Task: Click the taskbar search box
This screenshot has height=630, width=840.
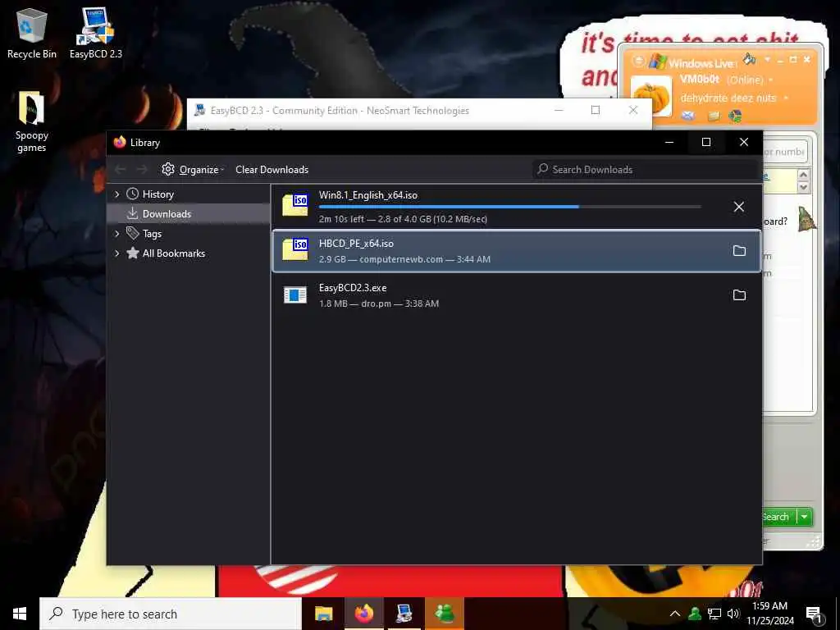Action: click(x=171, y=614)
